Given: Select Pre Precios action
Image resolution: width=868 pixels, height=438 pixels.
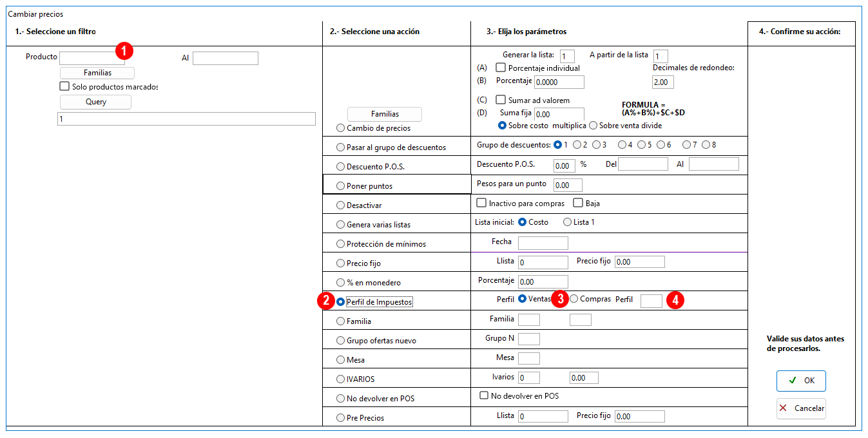Looking at the screenshot, I should click(340, 418).
